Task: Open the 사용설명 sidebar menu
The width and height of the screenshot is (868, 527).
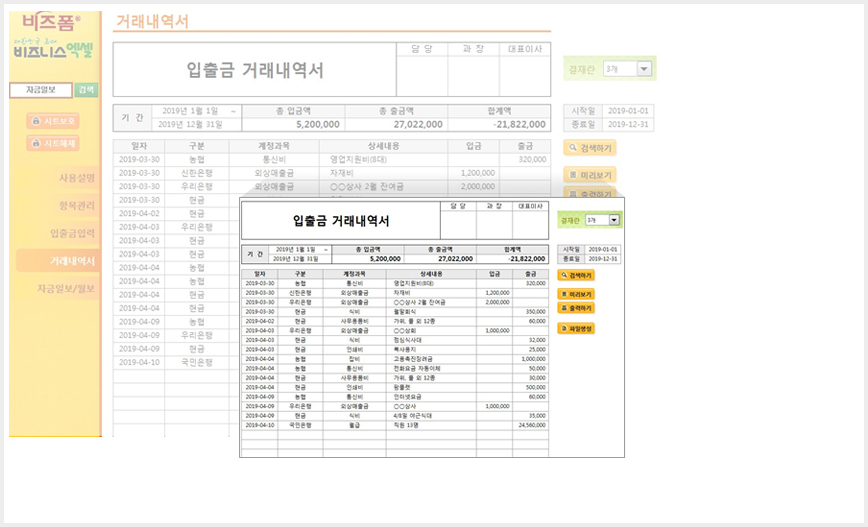Action: pos(77,178)
